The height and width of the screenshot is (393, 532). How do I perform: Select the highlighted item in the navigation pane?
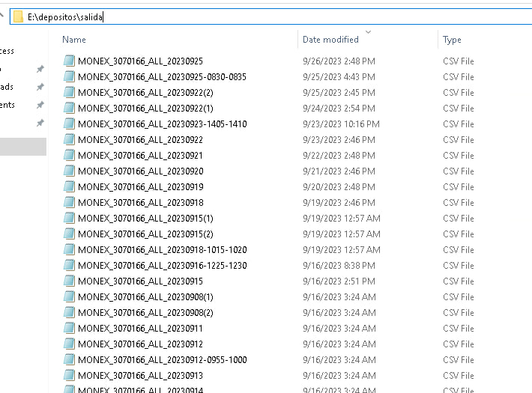tap(23, 147)
